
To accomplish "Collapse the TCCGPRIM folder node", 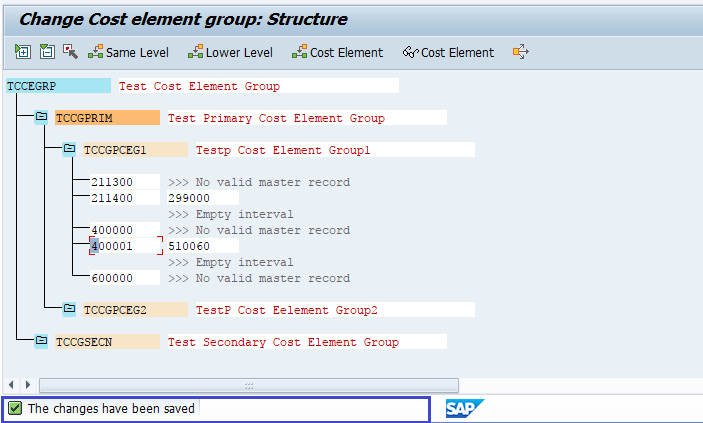I will (x=41, y=118).
